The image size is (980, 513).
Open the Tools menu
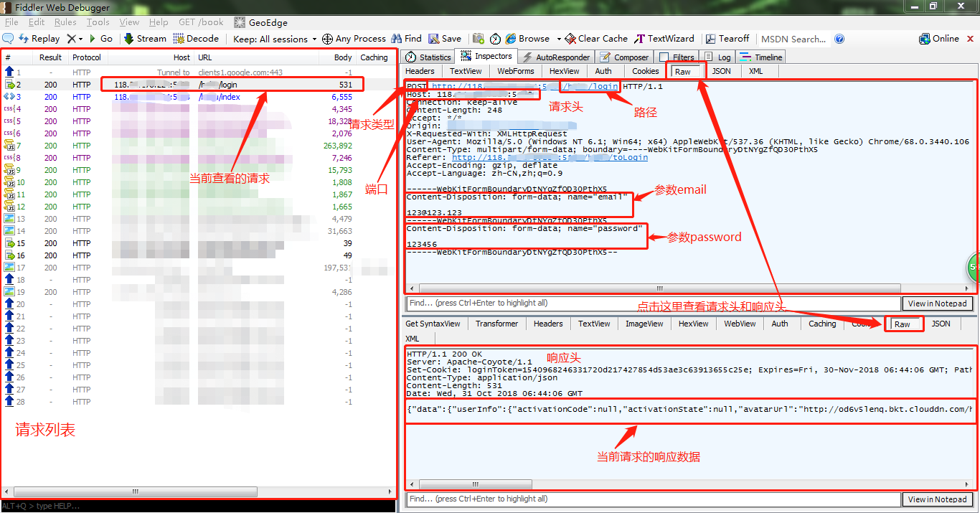98,22
